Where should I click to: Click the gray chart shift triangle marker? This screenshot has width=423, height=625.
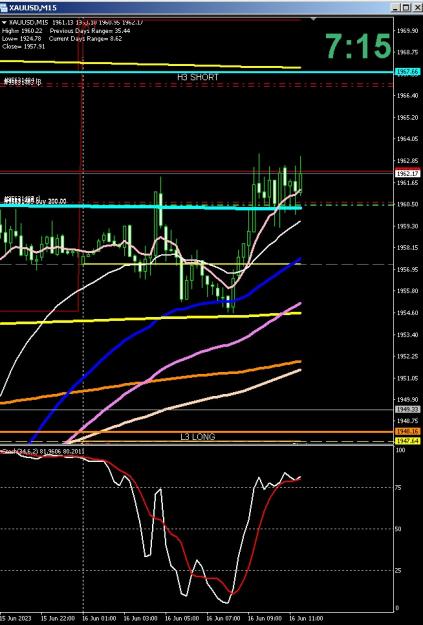[x=314, y=19]
